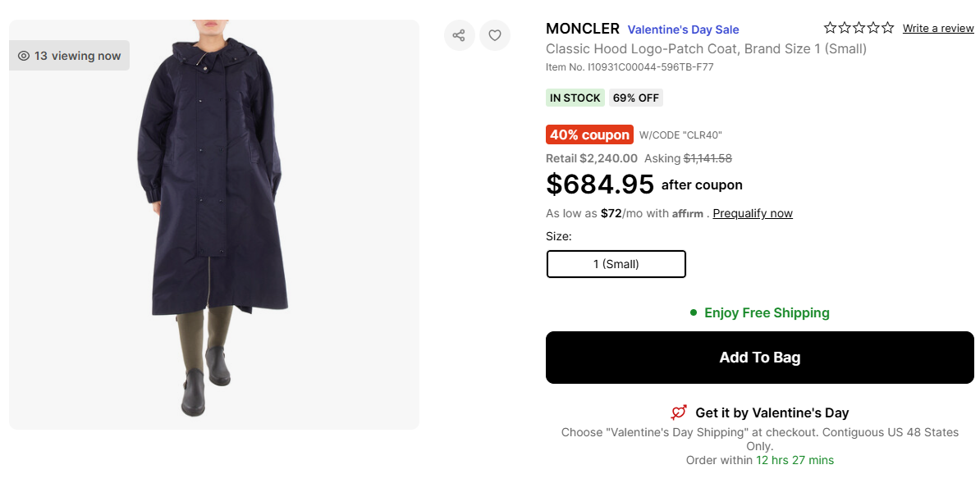Screen dimensions: 980x483
Task: Open the Write a review link
Action: 938,29
